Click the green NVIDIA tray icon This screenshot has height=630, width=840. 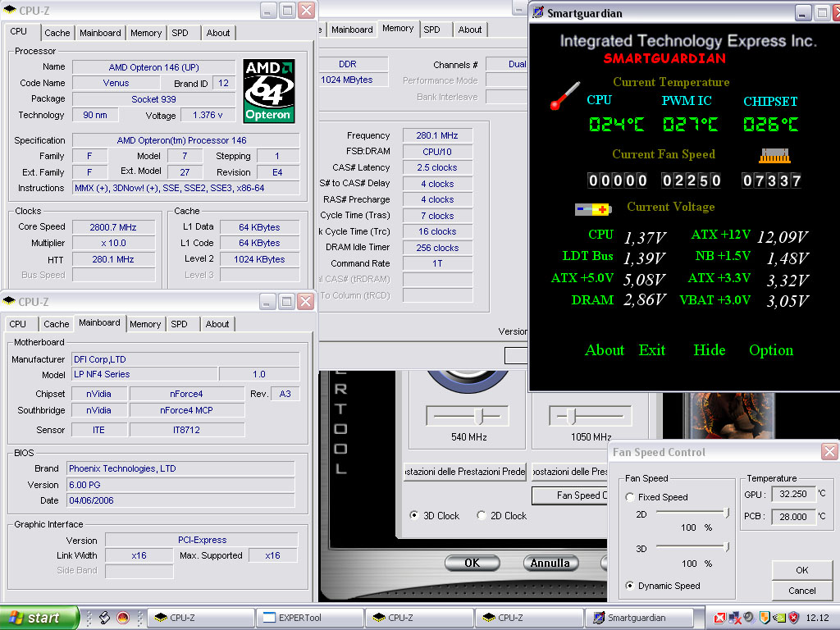779,618
